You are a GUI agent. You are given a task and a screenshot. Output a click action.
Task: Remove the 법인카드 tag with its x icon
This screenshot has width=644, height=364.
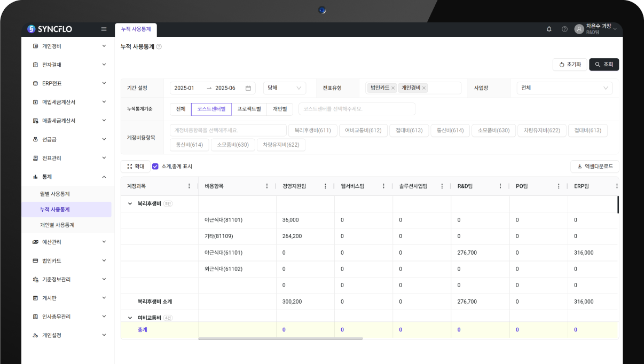point(393,88)
